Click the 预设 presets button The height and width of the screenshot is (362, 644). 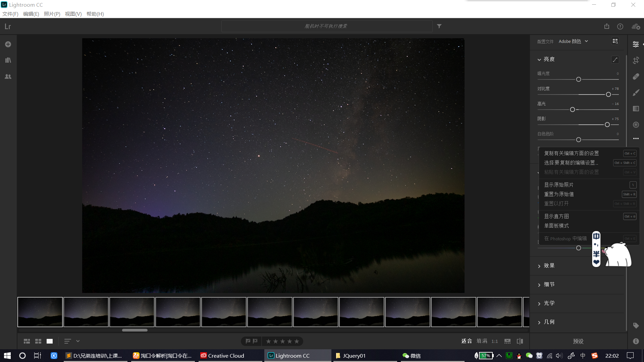click(x=578, y=341)
